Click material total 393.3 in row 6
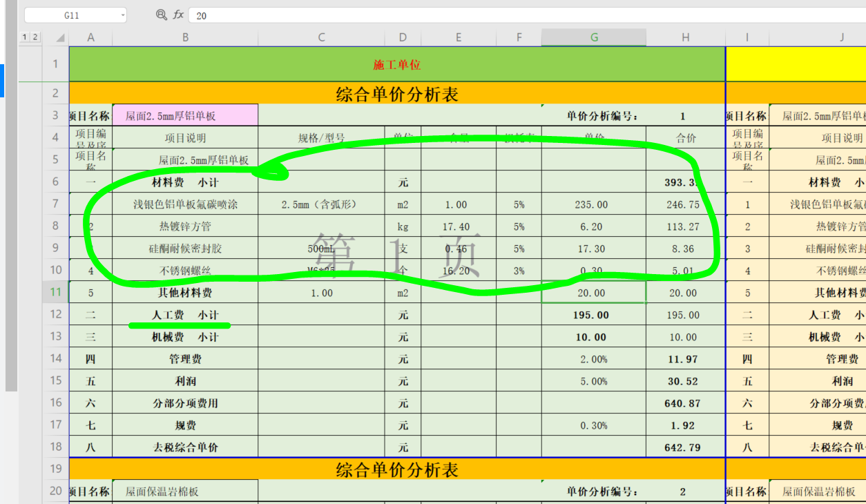Screen dimensions: 866x504 click(686, 182)
